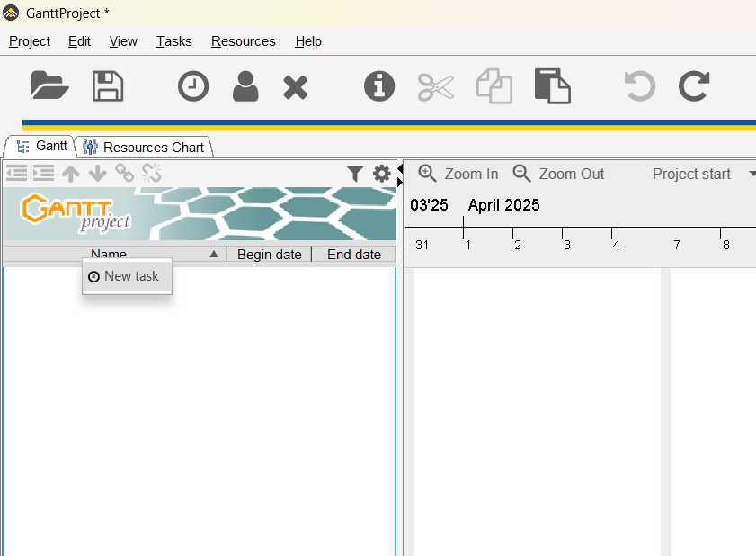Screen dimensions: 756x556
Task: Link tasks using the chain icon
Action: 124,173
